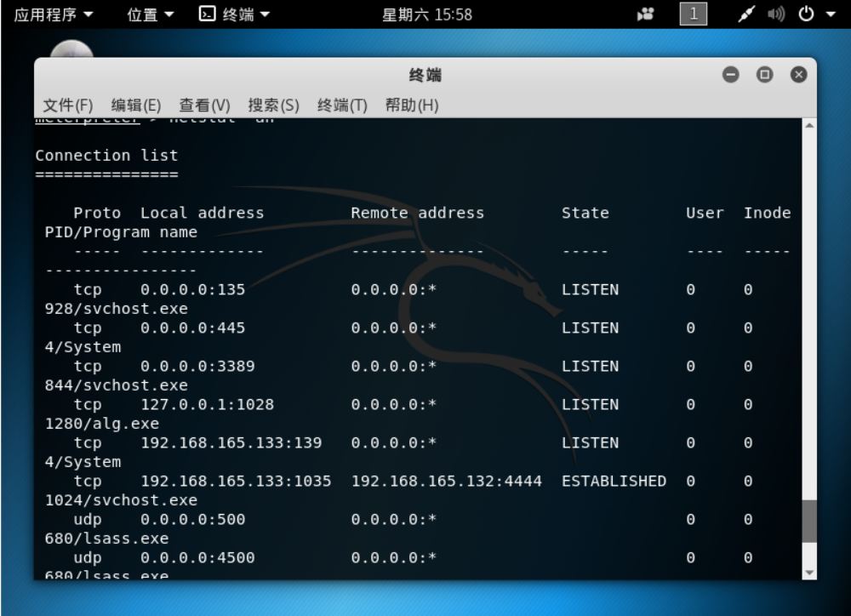Click LISTEN state in the 0.0.0.0:3389 row
Viewport: 851px width, 616px height.
(x=590, y=367)
